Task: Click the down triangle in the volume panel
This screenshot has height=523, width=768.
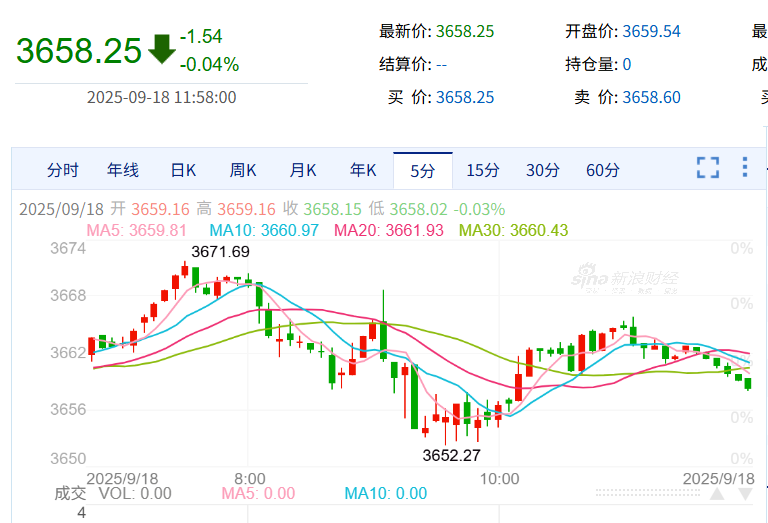Action: [x=744, y=493]
